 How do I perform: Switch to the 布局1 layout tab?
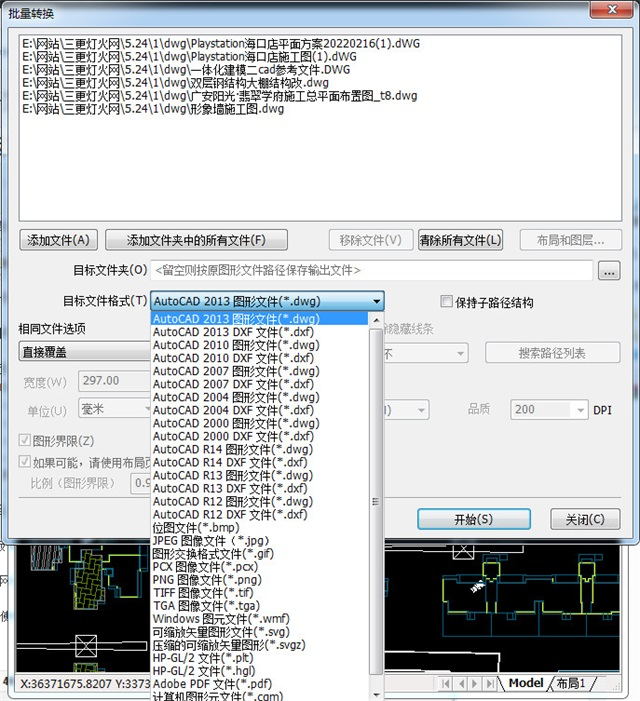click(x=571, y=683)
